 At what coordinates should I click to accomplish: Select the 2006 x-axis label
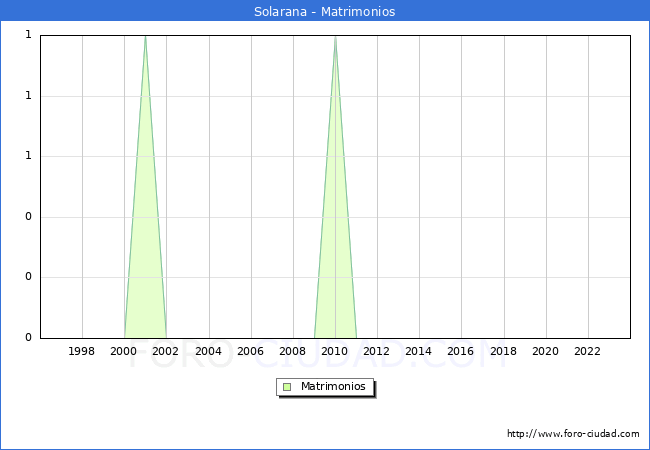pos(250,351)
